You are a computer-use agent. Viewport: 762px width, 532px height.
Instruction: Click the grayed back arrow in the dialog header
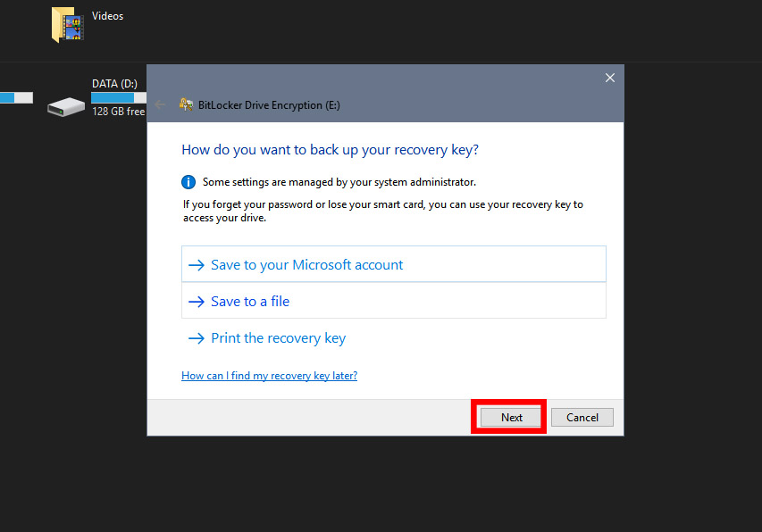pyautogui.click(x=160, y=104)
